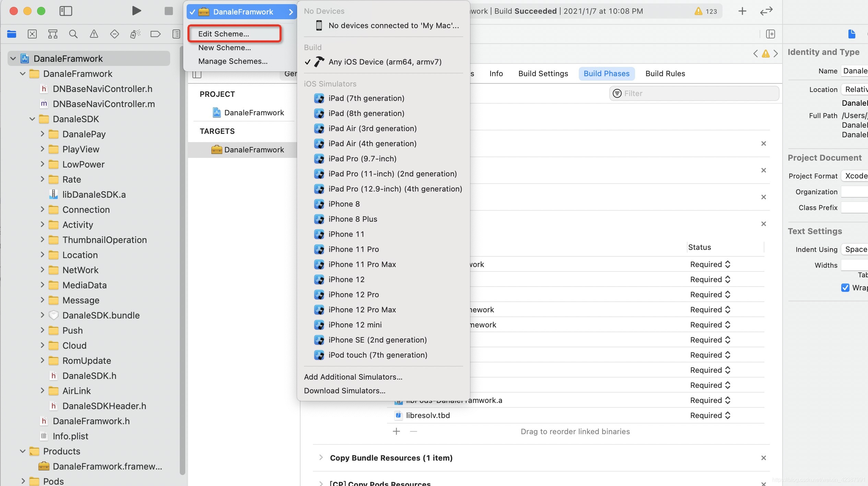Run the build with the Play button

point(137,11)
